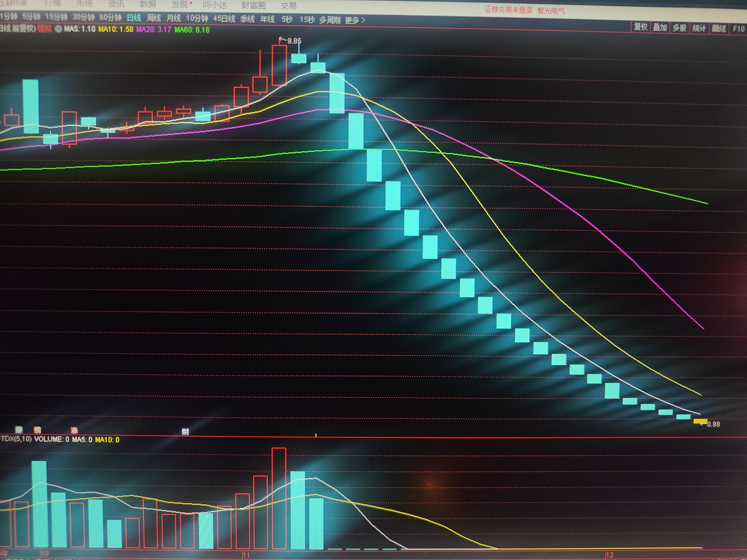This screenshot has width=747, height=560.
Task: Click the 统计 statistics tool
Action: click(x=699, y=28)
